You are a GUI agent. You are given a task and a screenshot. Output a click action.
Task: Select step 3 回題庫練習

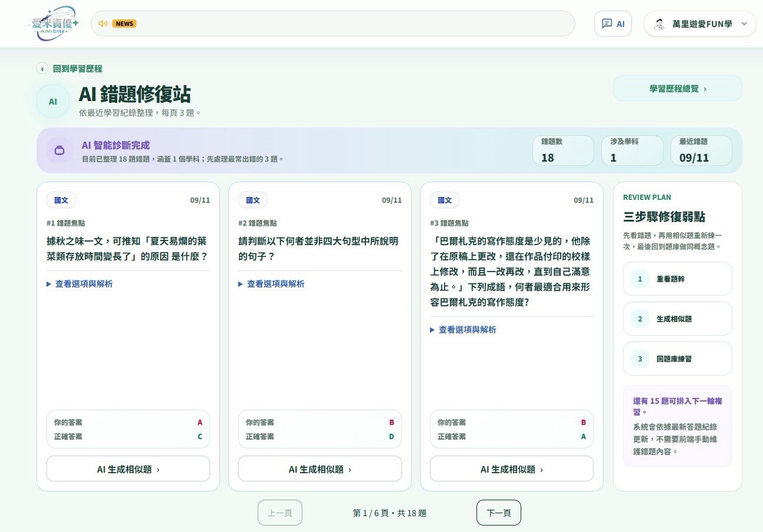[678, 359]
